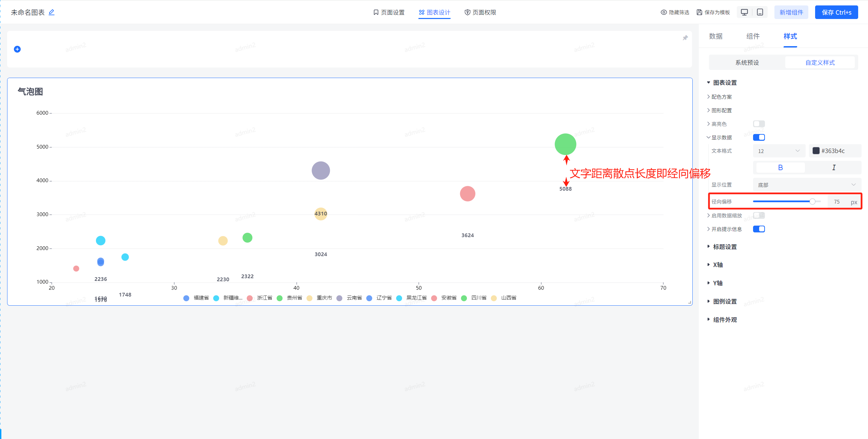The width and height of the screenshot is (868, 439).
Task: Click the 气泡图 chart title
Action: (30, 92)
